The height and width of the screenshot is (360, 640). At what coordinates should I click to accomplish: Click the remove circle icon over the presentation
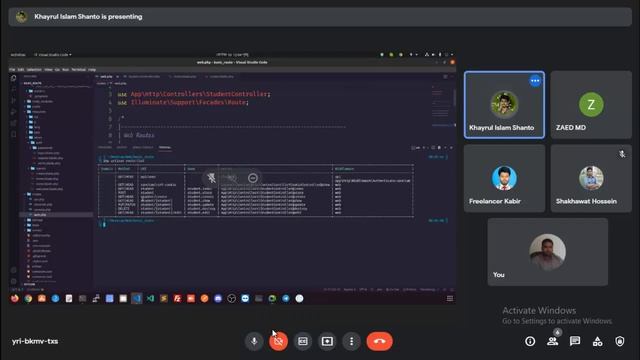click(x=253, y=178)
